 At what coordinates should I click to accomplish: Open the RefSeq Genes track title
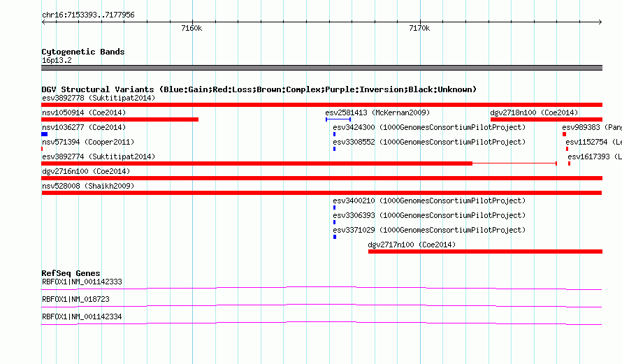(x=71, y=273)
